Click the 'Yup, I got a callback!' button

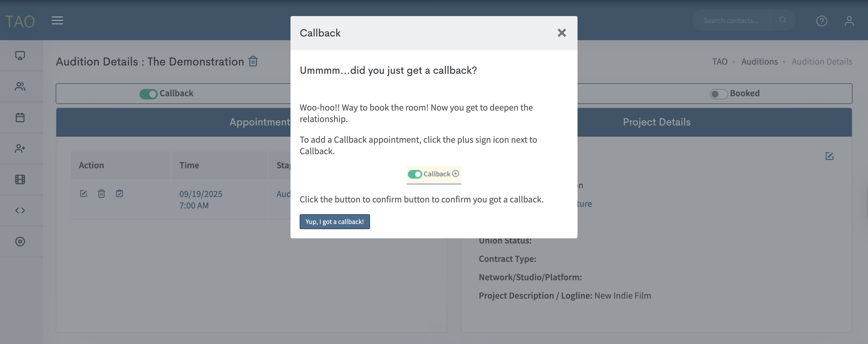coord(334,222)
